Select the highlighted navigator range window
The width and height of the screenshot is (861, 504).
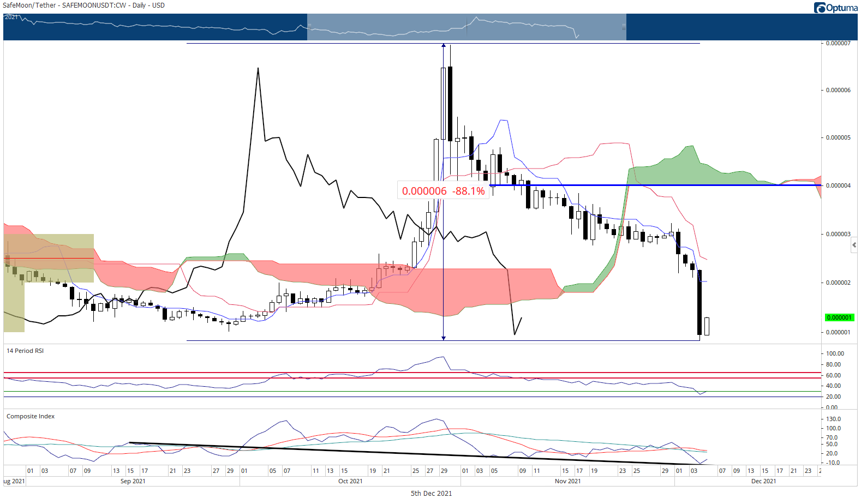467,27
